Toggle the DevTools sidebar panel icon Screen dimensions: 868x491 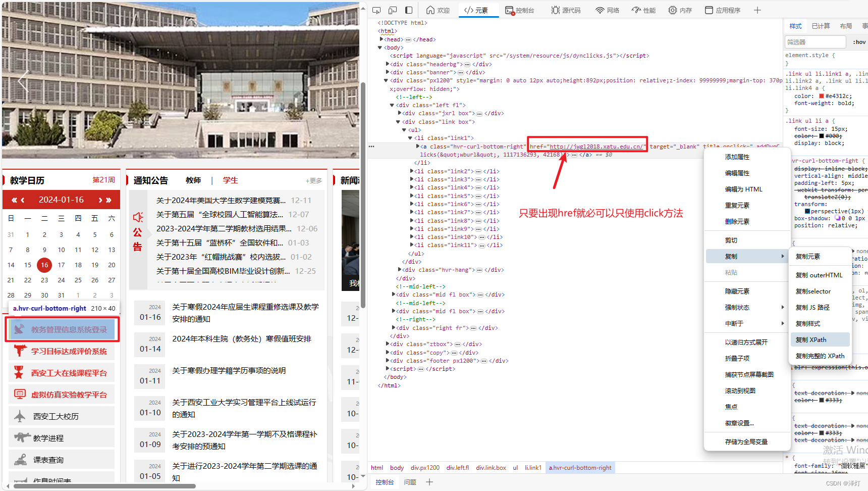(409, 10)
